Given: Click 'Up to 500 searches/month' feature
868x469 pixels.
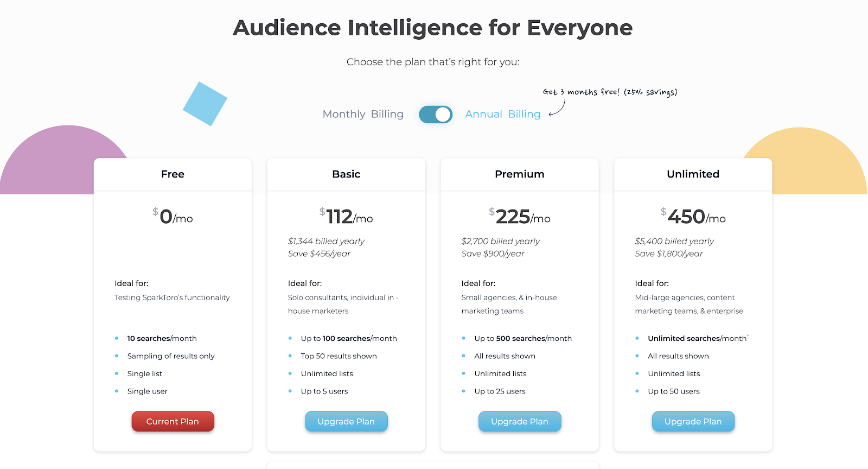Looking at the screenshot, I should [523, 338].
